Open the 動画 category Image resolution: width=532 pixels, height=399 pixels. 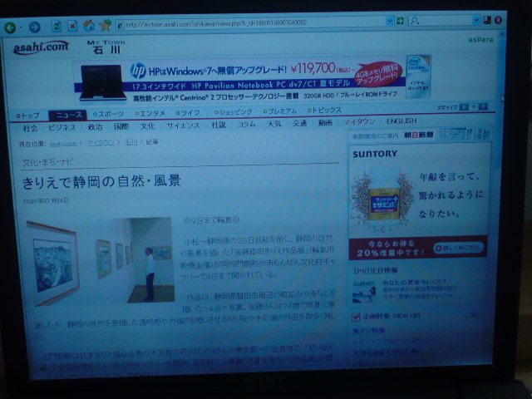coord(325,122)
